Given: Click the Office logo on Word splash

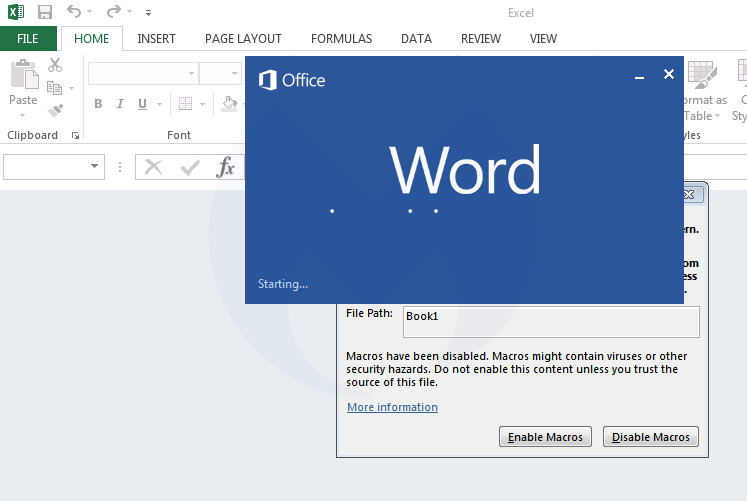Looking at the screenshot, I should pos(292,80).
